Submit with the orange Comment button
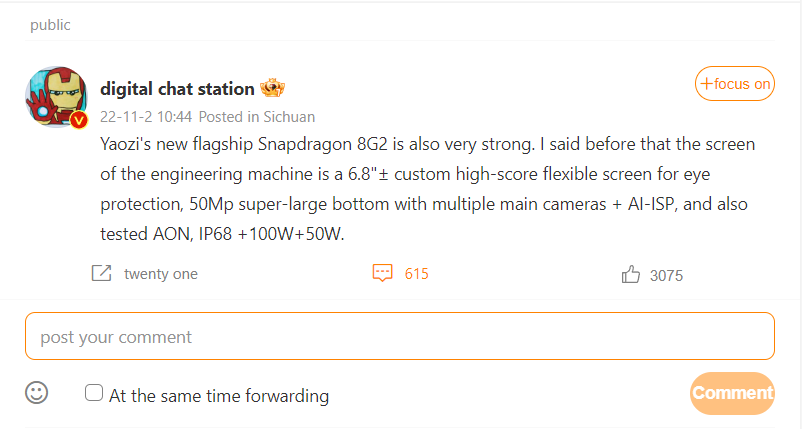Viewport: 802px width, 429px height. point(732,393)
